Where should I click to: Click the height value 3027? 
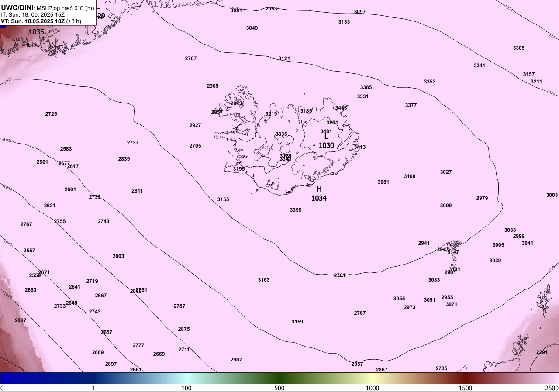446,172
